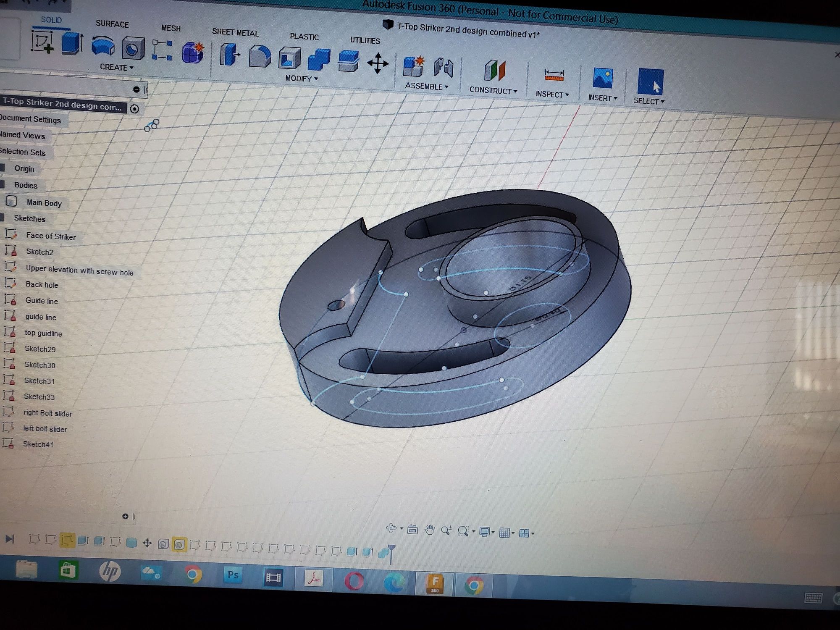Open the CREATE dropdown menu
The width and height of the screenshot is (840, 630).
click(117, 67)
